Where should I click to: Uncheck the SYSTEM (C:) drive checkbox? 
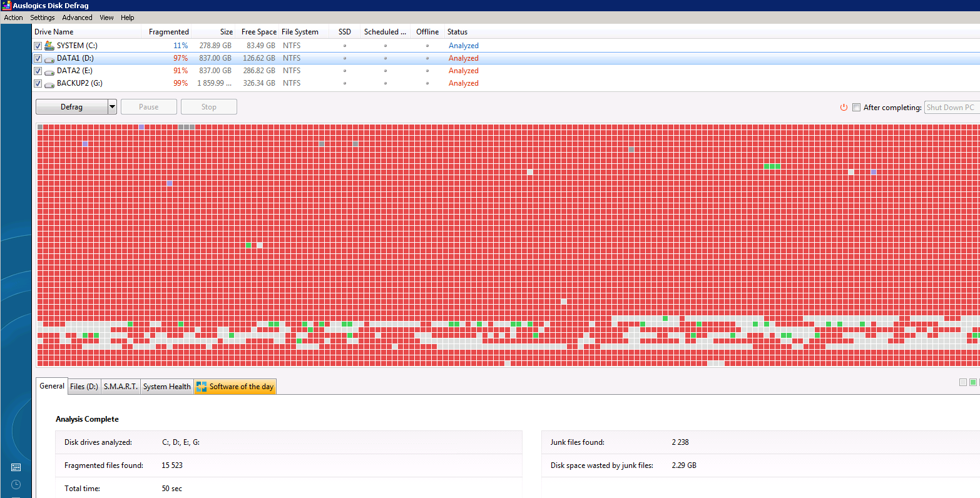(38, 46)
